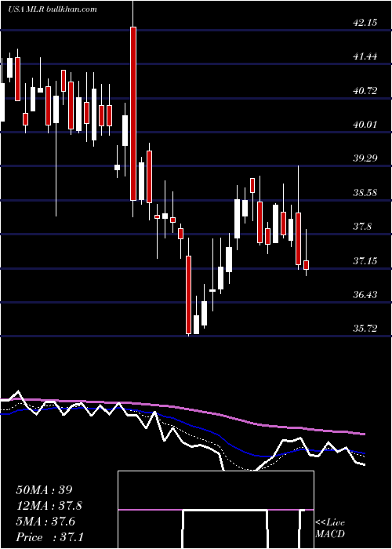This screenshot has width=392, height=549.
Task: Click the 39.29 price level label
Action: click(365, 158)
